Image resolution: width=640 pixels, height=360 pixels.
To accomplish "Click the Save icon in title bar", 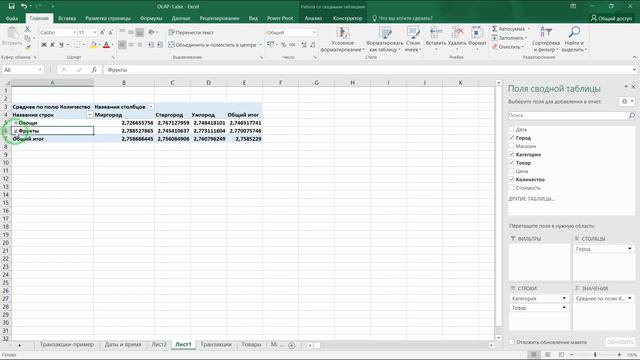I will click(11, 6).
